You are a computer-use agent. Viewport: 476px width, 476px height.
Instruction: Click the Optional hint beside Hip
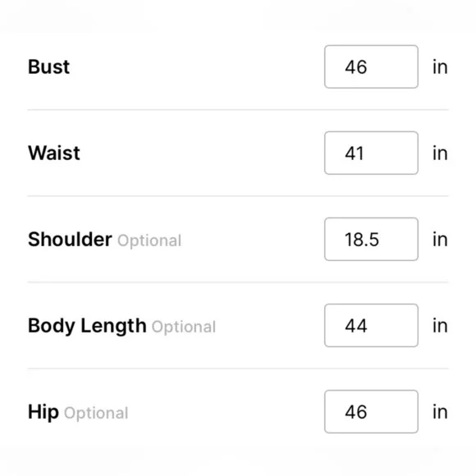pyautogui.click(x=96, y=414)
